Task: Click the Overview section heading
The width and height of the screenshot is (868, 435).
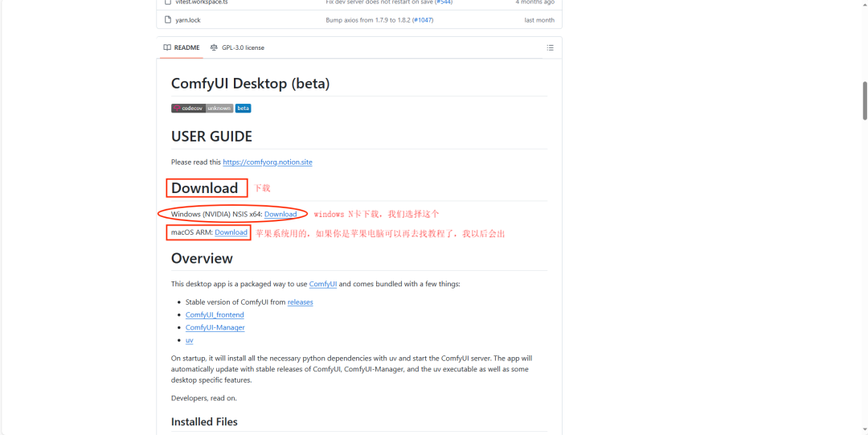Action: [x=202, y=258]
